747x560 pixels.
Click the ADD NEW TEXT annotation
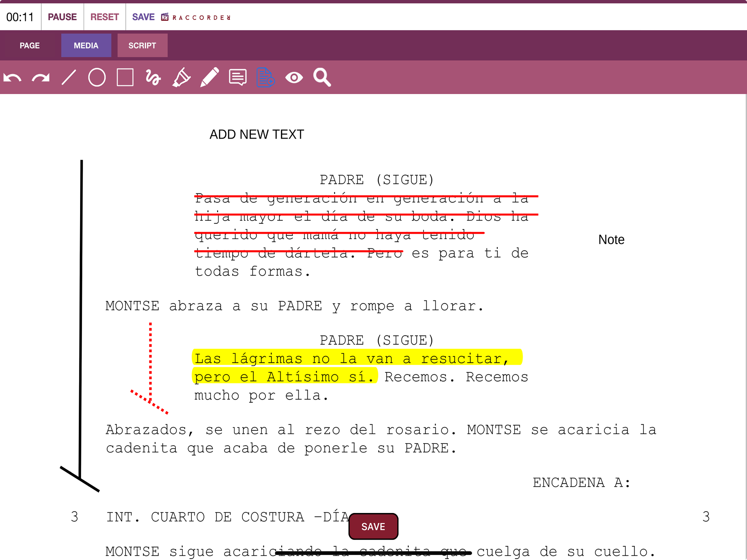[x=257, y=135]
